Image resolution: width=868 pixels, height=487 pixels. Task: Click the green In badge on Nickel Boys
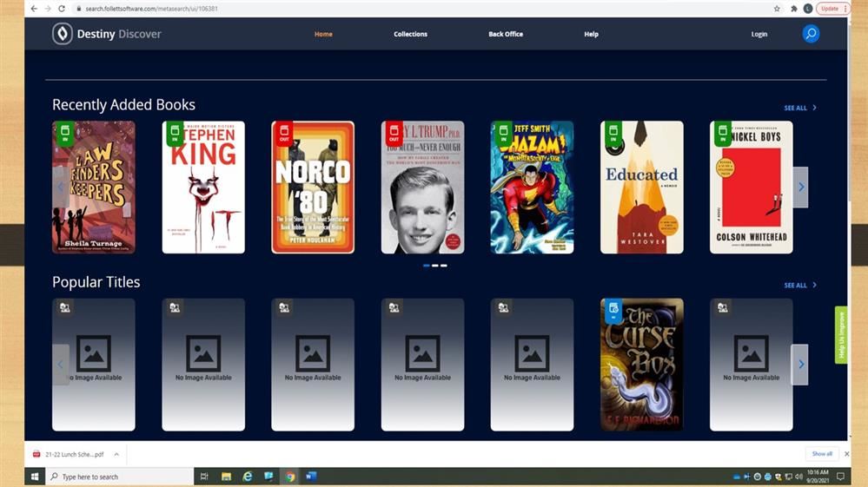point(723,134)
